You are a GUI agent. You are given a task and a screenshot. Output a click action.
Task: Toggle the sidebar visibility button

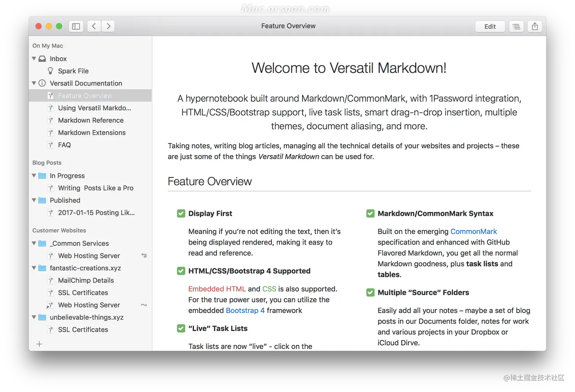(76, 26)
